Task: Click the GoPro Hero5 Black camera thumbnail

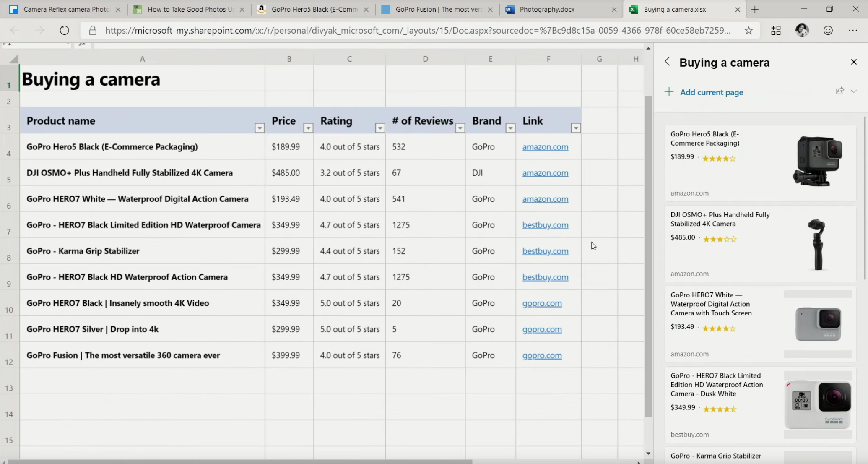Action: pos(817,161)
